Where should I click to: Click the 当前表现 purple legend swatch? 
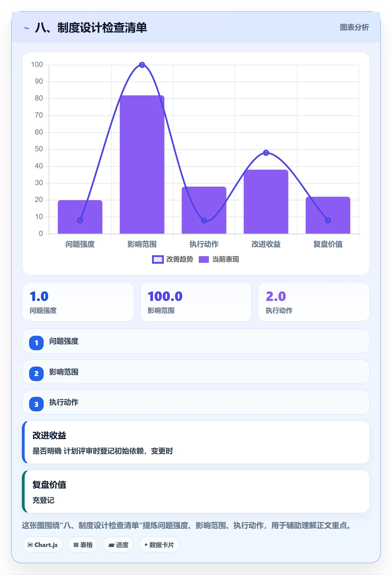point(204,259)
